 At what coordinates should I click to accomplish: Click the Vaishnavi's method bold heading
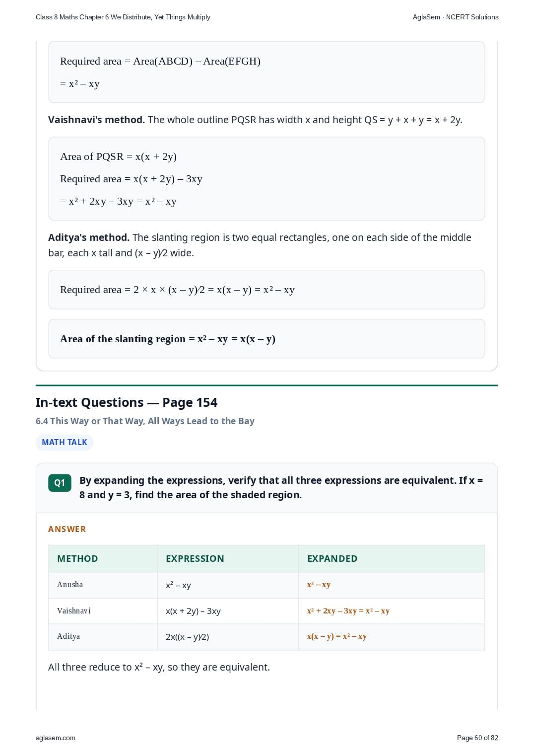[96, 120]
